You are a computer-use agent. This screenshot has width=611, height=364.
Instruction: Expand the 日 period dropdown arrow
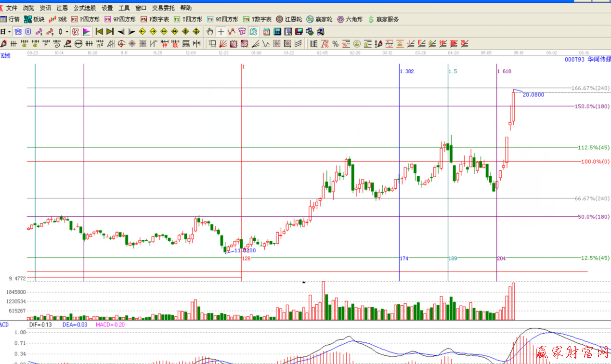click(x=9, y=32)
